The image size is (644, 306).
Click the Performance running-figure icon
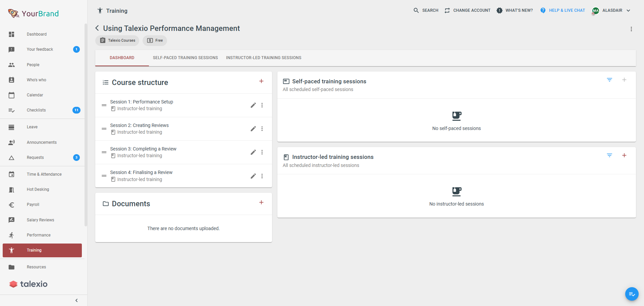pyautogui.click(x=11, y=235)
